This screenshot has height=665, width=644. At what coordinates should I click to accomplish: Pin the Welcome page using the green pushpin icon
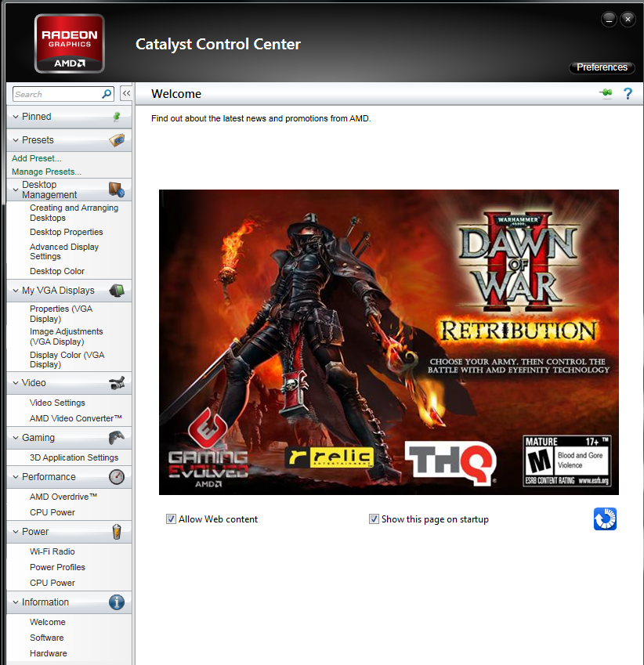tap(605, 93)
